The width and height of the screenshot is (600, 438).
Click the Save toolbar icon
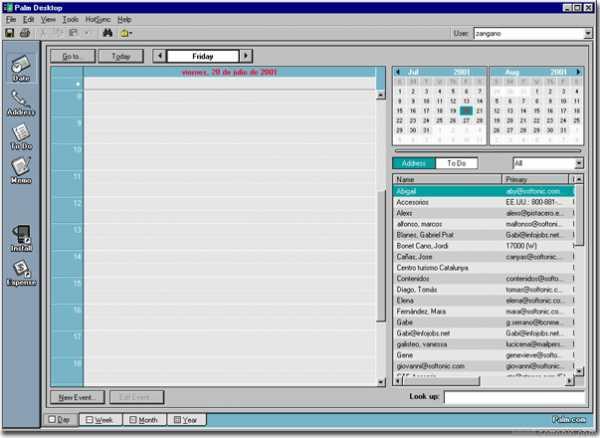click(x=10, y=33)
